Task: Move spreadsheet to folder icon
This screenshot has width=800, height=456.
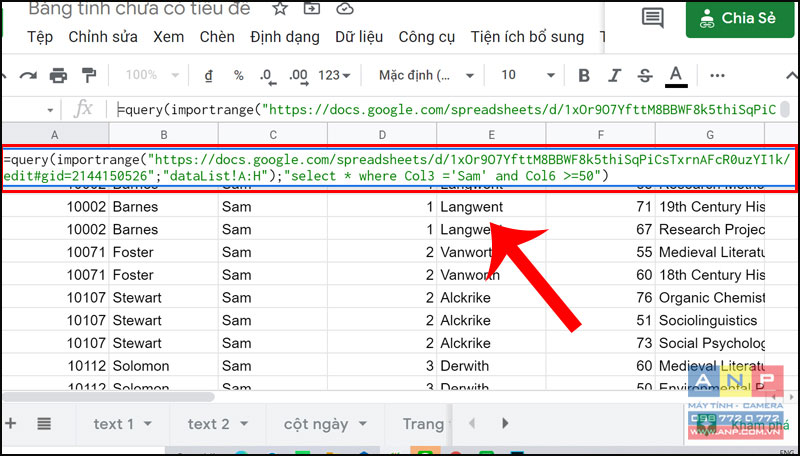Action: click(x=311, y=8)
